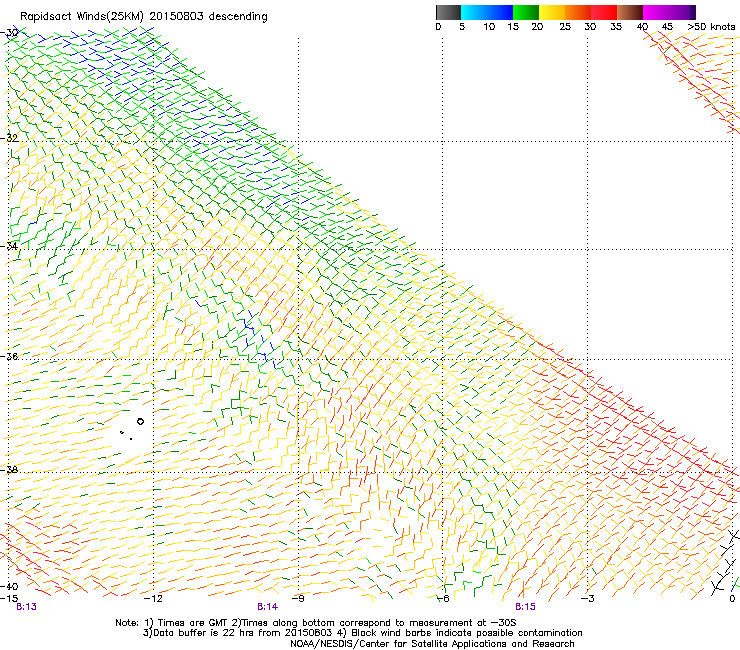Click the cyan 5-10 knots legend swatch
Viewport: 740px width, 650px height.
[473, 12]
